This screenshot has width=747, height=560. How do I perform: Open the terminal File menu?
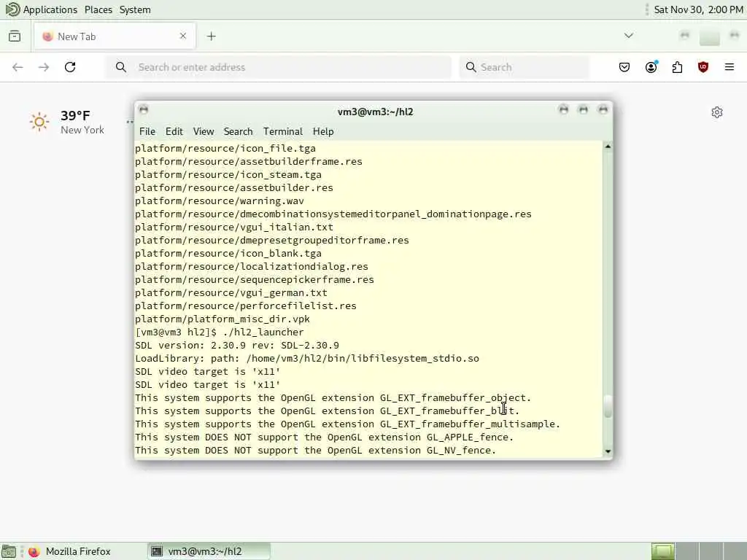[147, 131]
